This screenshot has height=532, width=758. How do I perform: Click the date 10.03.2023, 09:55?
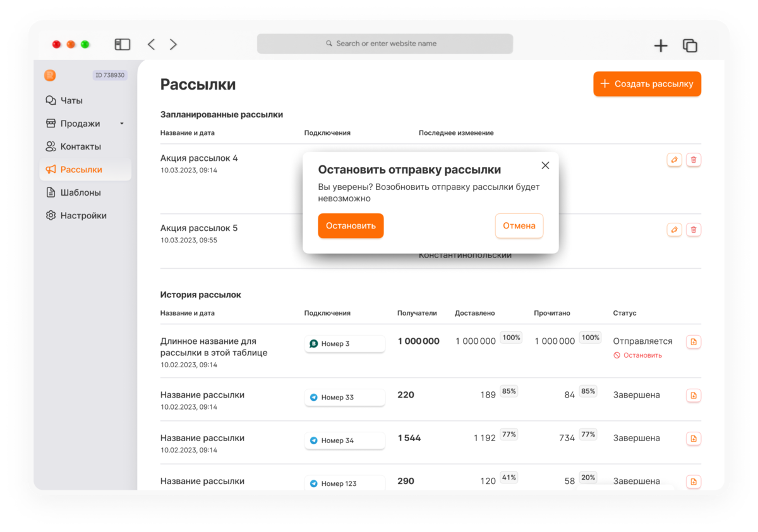coord(189,240)
